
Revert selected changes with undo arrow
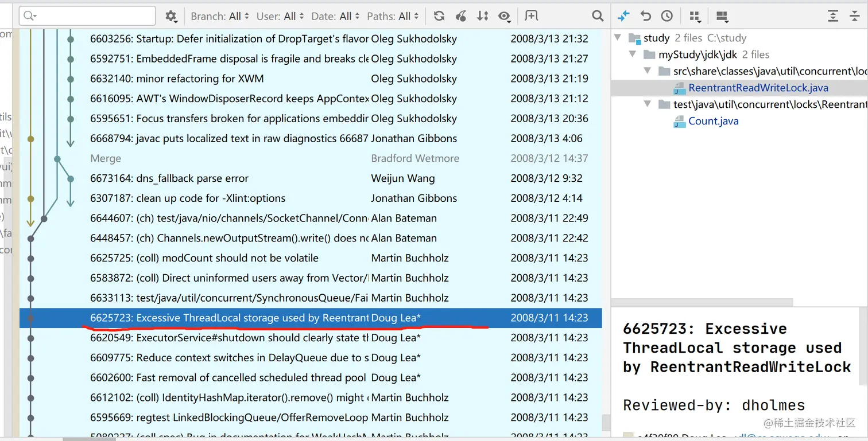point(646,16)
